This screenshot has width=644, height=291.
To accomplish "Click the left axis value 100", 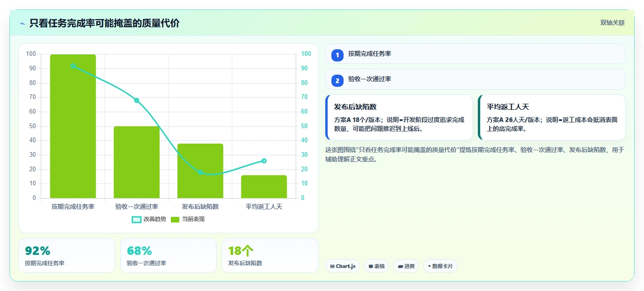I will pos(31,54).
